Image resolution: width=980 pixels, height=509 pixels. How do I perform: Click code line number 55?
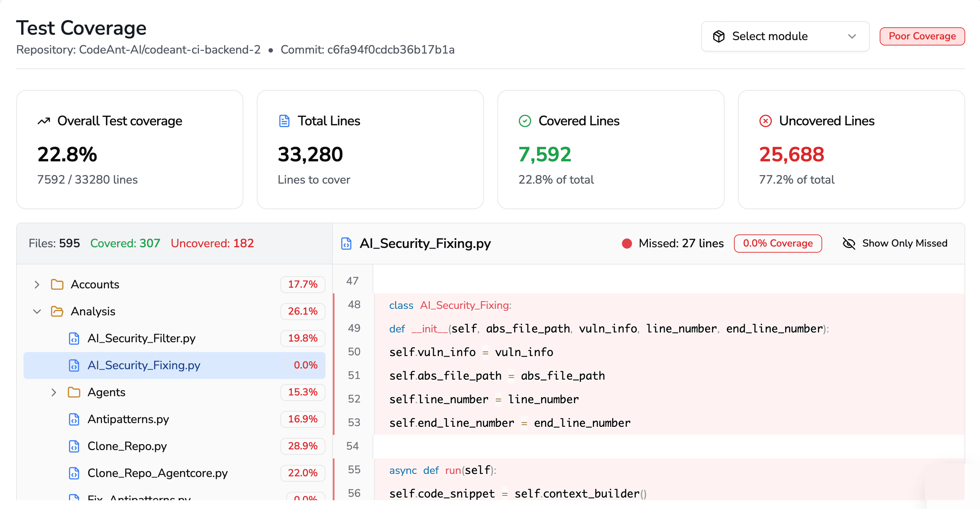[x=354, y=470]
